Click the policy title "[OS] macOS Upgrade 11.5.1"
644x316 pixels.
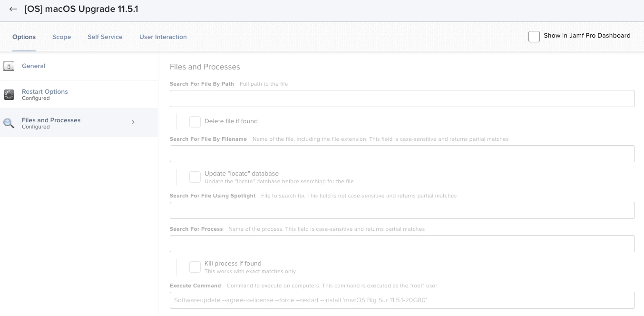tap(81, 9)
